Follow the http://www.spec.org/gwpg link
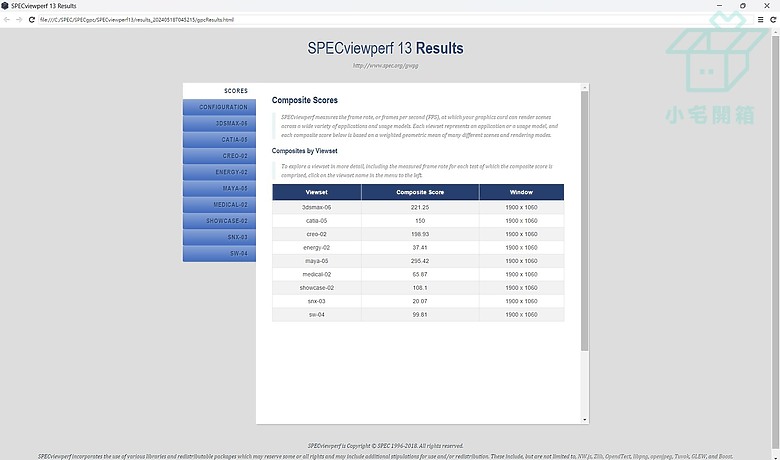 [386, 65]
